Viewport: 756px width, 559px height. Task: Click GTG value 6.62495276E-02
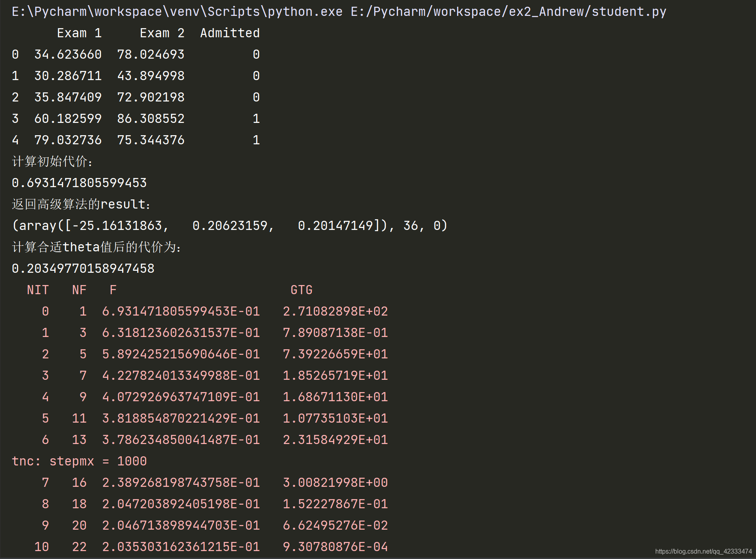pyautogui.click(x=335, y=525)
